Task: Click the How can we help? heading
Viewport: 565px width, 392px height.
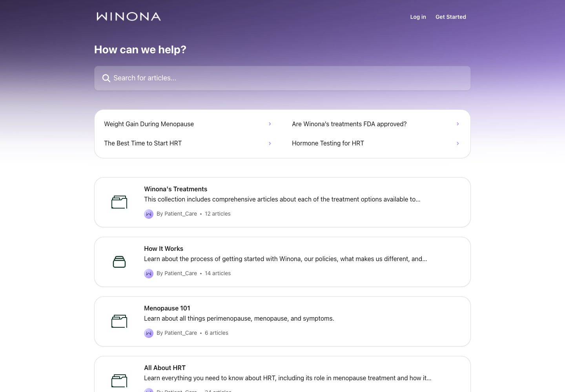Action: [140, 50]
